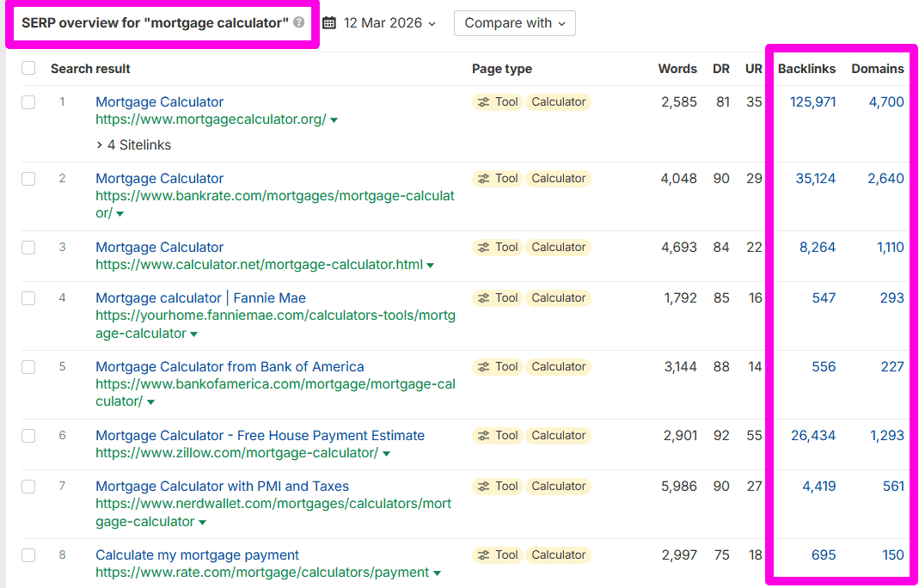Open URL dropdown arrow for mortgagecalculator.org
The width and height of the screenshot is (919, 588).
(334, 120)
